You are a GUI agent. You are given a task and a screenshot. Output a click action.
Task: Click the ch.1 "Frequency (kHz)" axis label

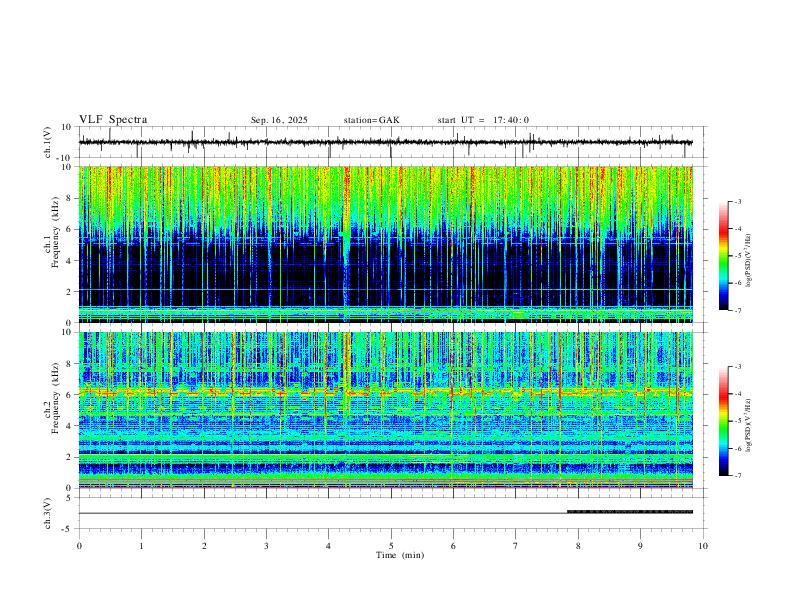click(56, 233)
